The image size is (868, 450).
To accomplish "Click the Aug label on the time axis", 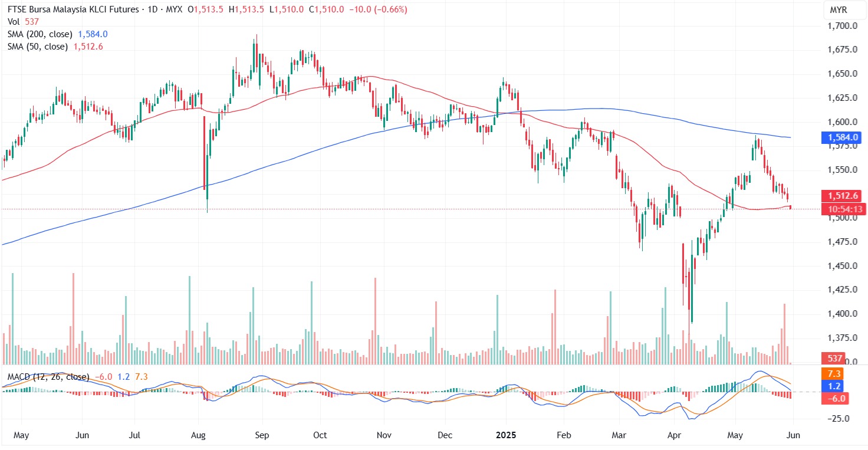I will 199,436.
